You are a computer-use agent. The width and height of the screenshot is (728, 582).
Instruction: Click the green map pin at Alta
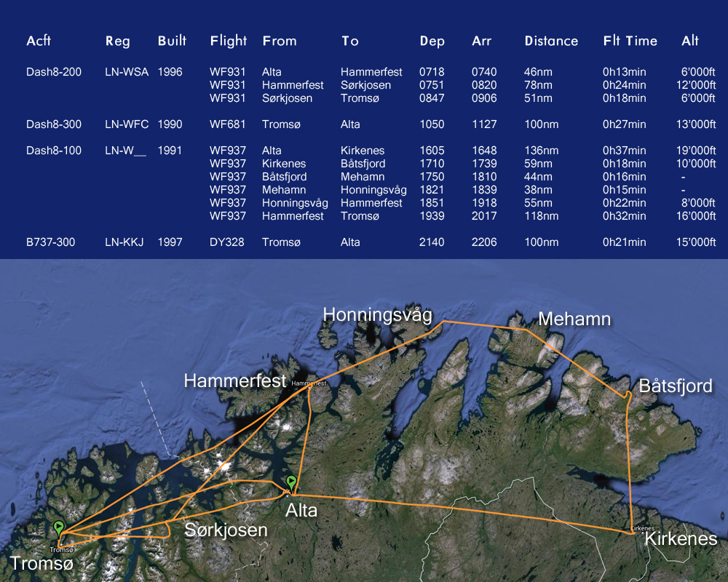(291, 483)
